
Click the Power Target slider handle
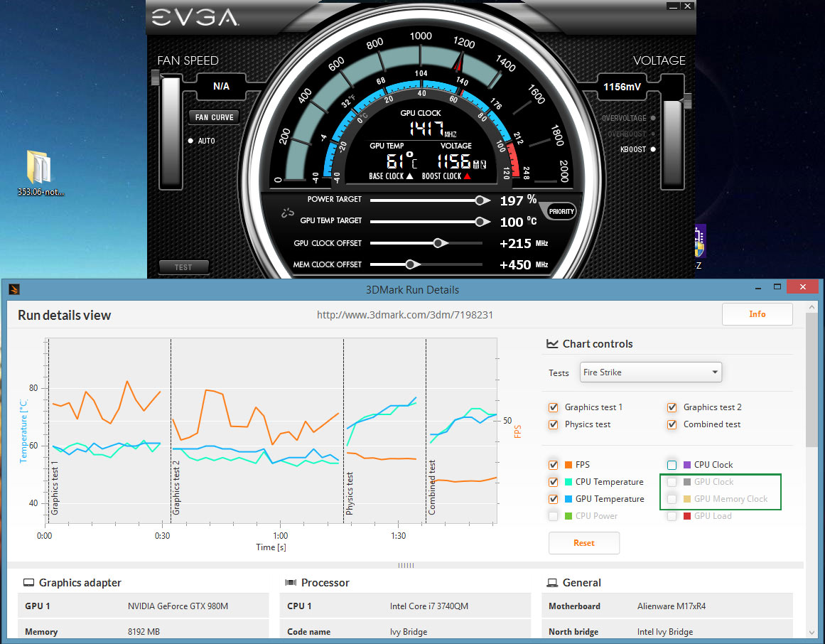(x=481, y=200)
